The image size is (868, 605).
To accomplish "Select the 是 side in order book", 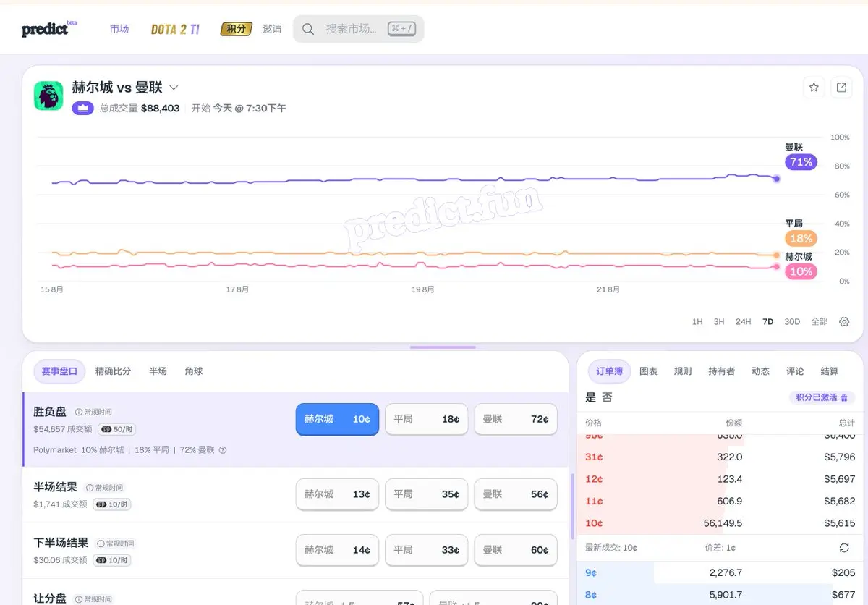I will tap(590, 397).
